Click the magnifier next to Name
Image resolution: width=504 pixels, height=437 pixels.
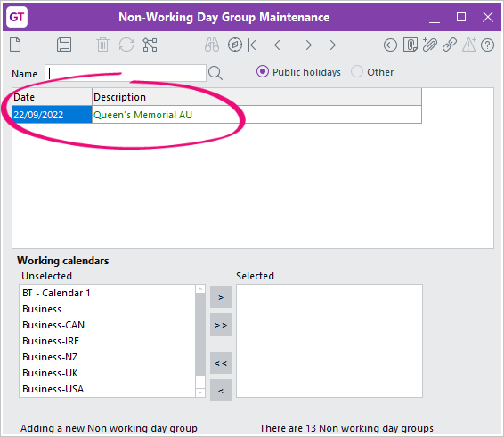pyautogui.click(x=215, y=73)
